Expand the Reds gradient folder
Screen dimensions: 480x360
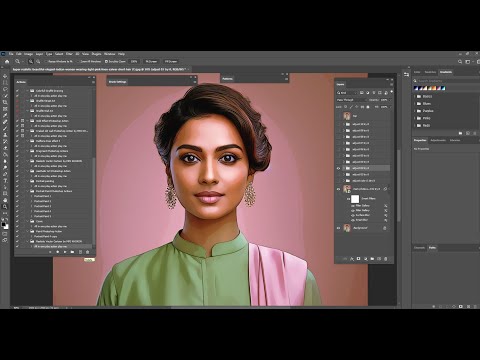(415, 125)
